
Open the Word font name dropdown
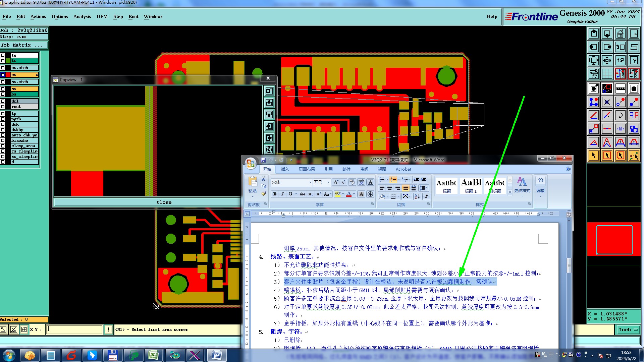pyautogui.click(x=310, y=182)
